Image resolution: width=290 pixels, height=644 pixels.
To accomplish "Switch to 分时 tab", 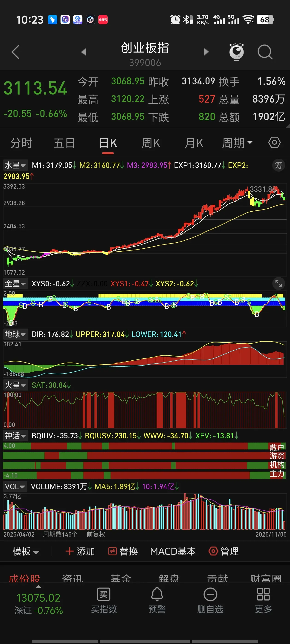I will coord(21,143).
